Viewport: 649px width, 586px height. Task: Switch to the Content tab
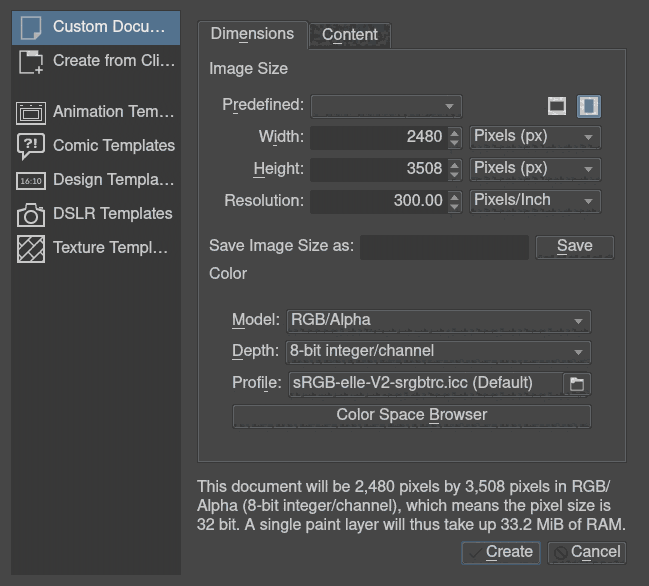349,35
